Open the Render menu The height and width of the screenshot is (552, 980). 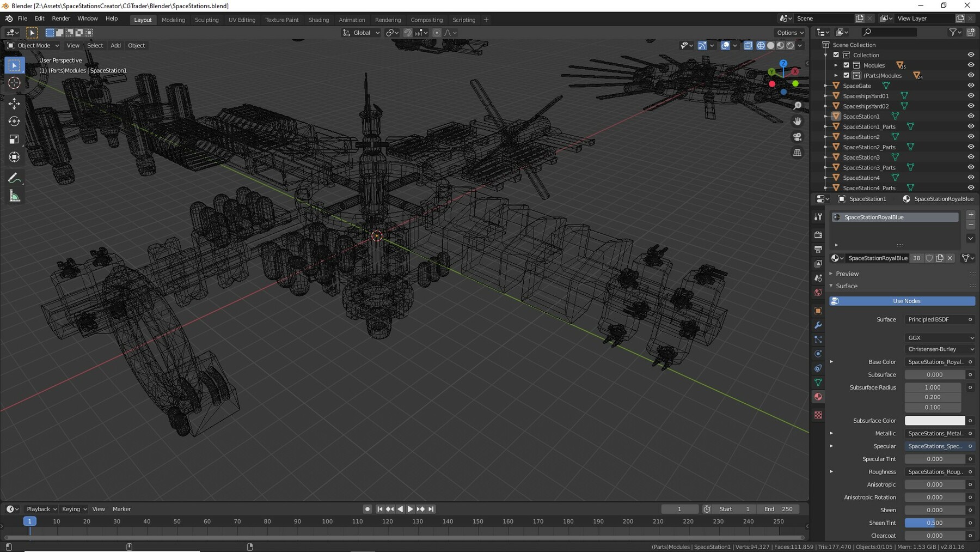[x=61, y=19]
